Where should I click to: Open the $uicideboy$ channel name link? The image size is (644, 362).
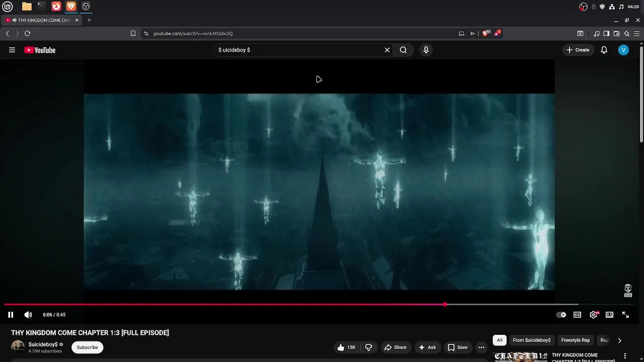43,344
